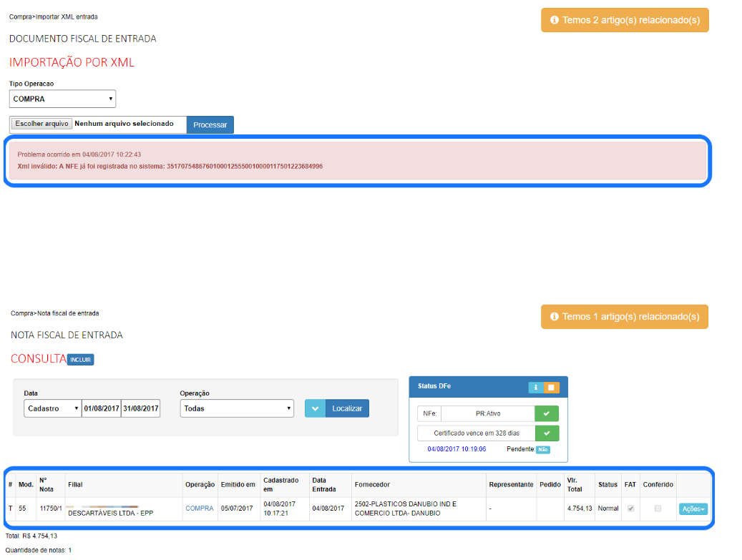Viewport: 742px width, 560px height.
Task: Click the green checkmark beside certificate expiry
Action: (x=547, y=433)
